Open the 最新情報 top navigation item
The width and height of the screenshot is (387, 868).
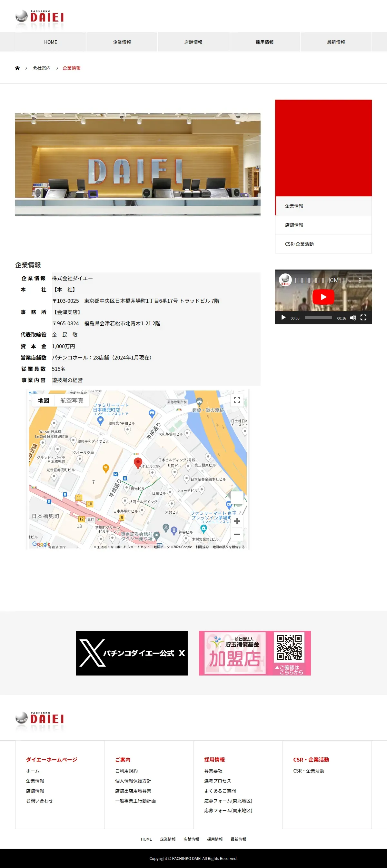[x=336, y=42]
